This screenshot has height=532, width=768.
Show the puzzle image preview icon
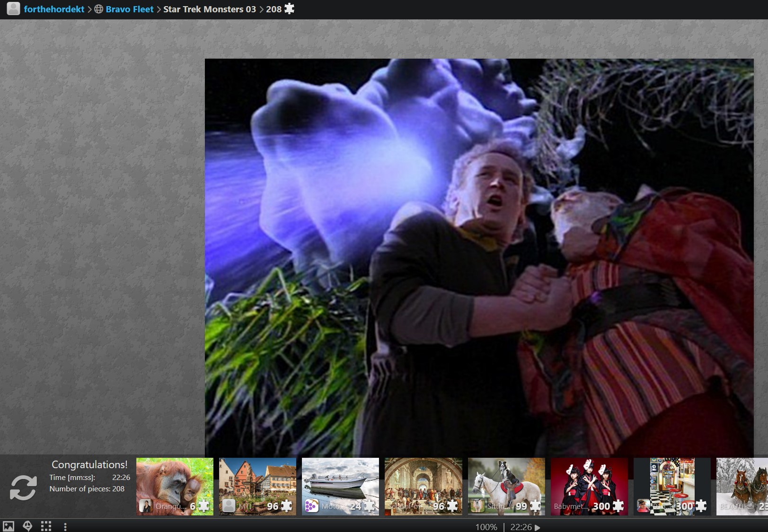point(9,526)
